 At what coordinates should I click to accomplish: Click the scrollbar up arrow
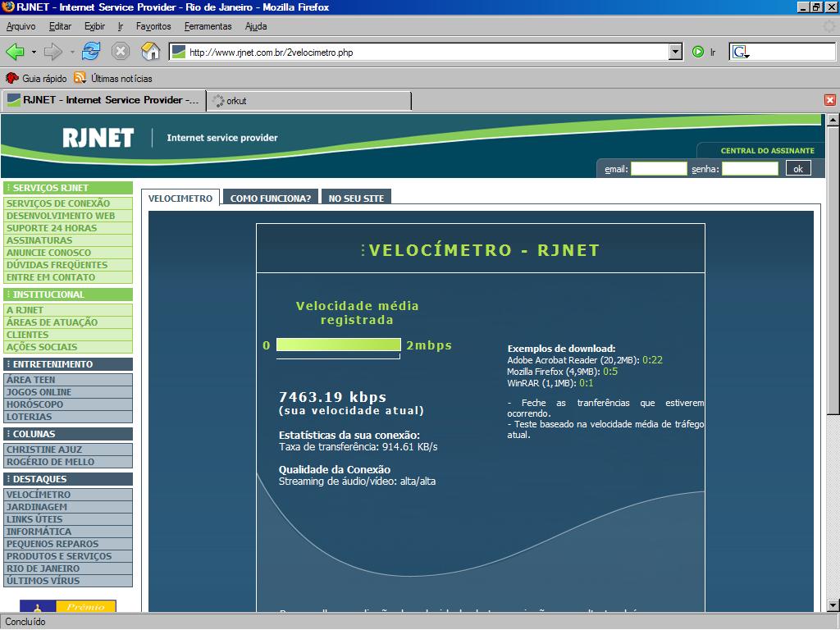point(833,120)
